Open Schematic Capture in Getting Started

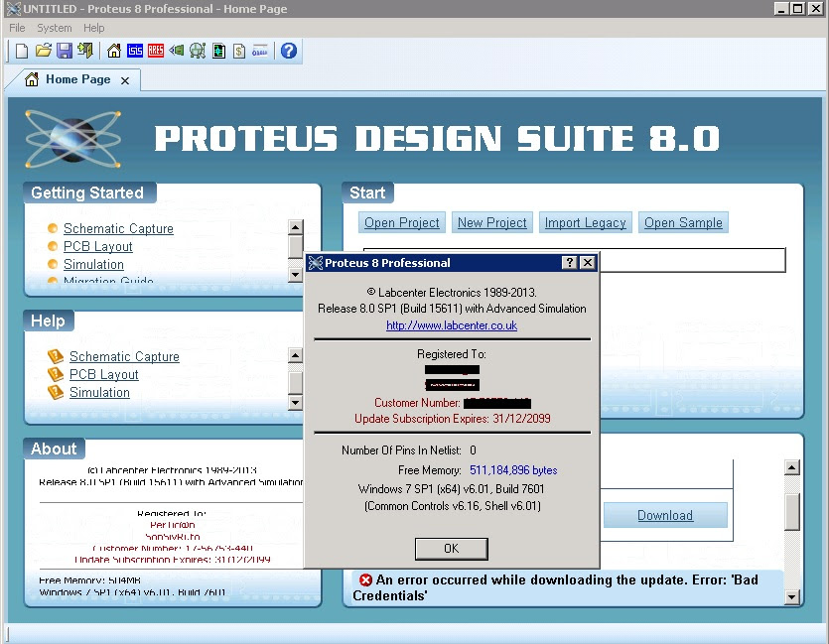118,229
